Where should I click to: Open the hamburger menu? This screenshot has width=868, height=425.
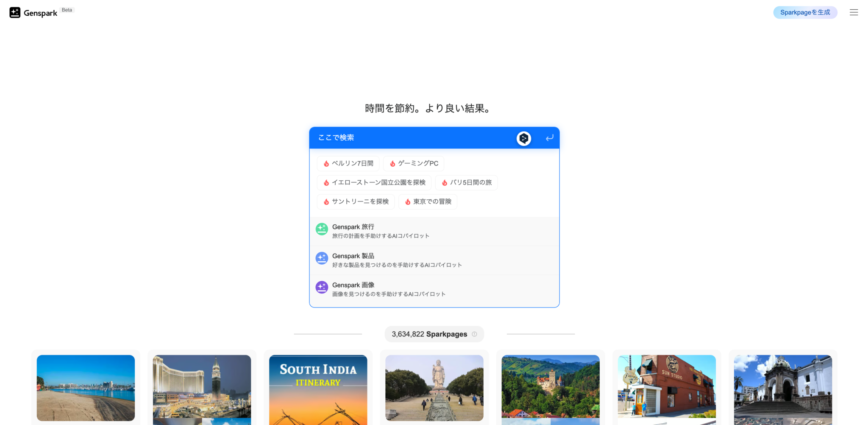click(854, 12)
